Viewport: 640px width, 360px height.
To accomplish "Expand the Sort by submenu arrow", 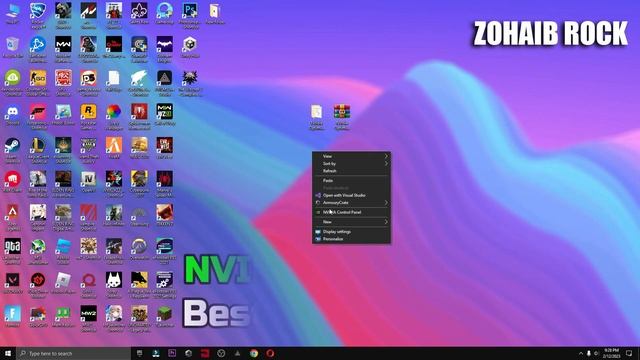I will (386, 163).
